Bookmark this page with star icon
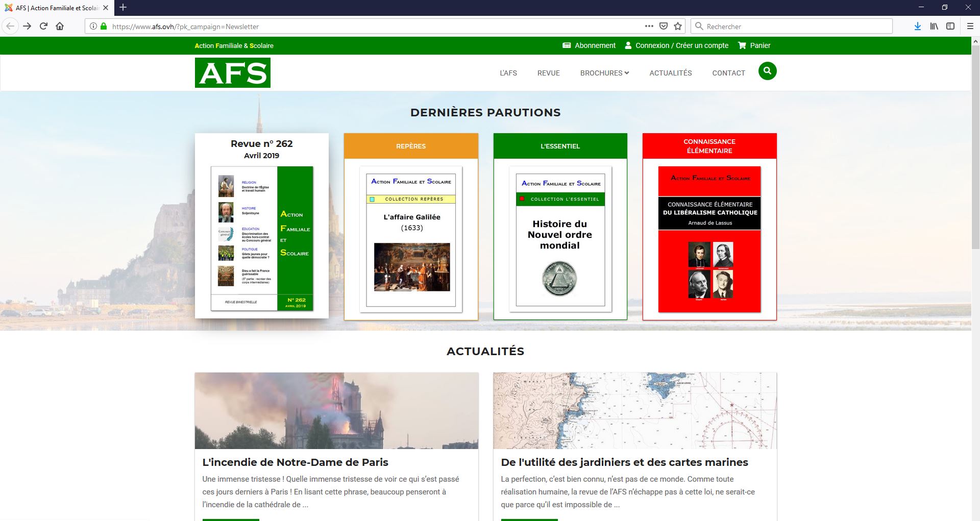Viewport: 980px width, 521px height. click(x=678, y=26)
